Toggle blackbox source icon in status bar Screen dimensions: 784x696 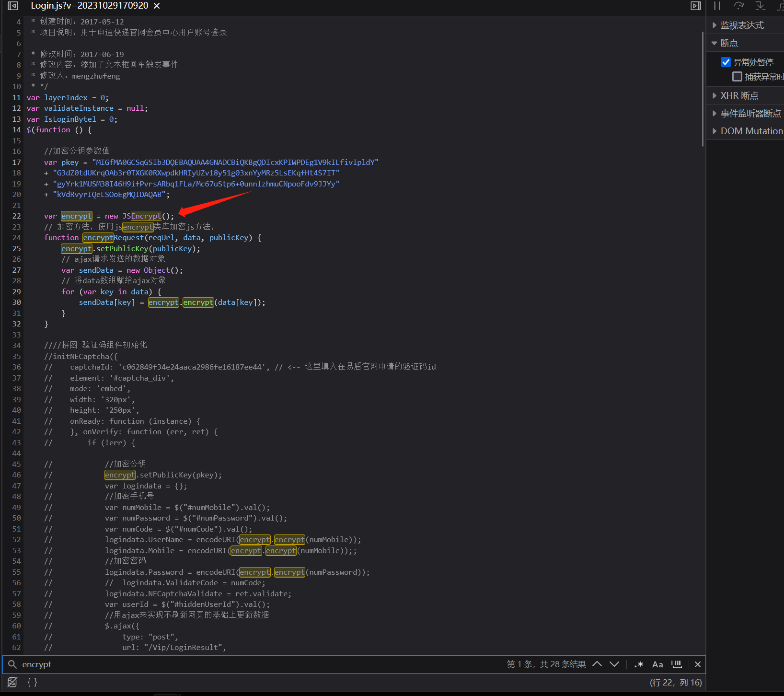click(12, 682)
